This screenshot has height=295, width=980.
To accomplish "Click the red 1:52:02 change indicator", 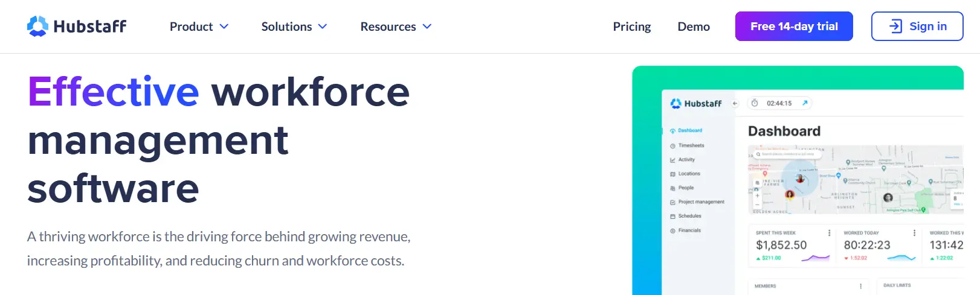I will pos(856,258).
